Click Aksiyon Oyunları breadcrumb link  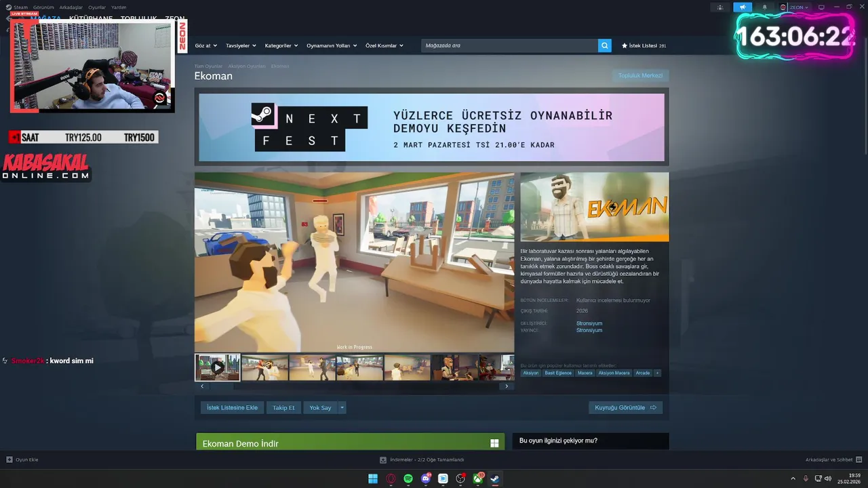247,66
